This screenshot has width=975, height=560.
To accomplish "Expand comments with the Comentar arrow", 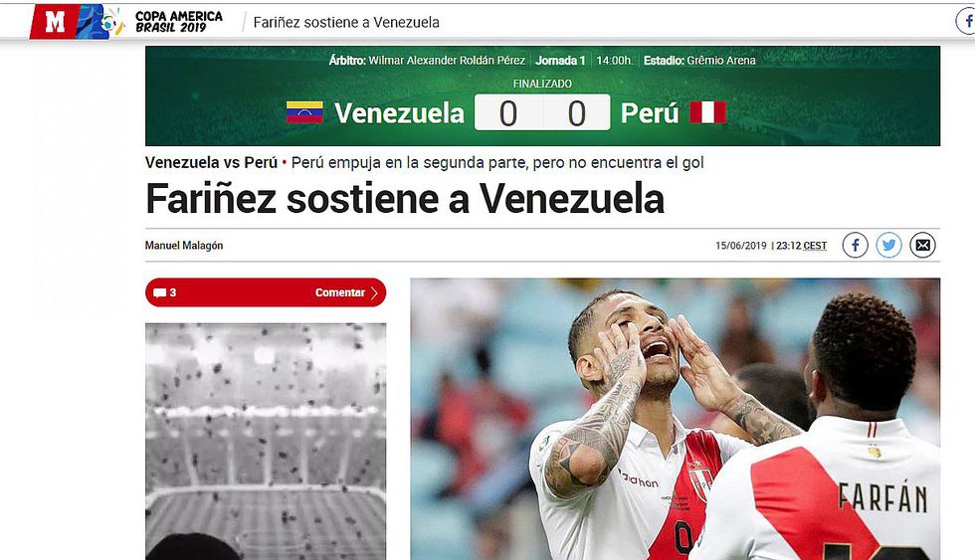I will pos(374,292).
